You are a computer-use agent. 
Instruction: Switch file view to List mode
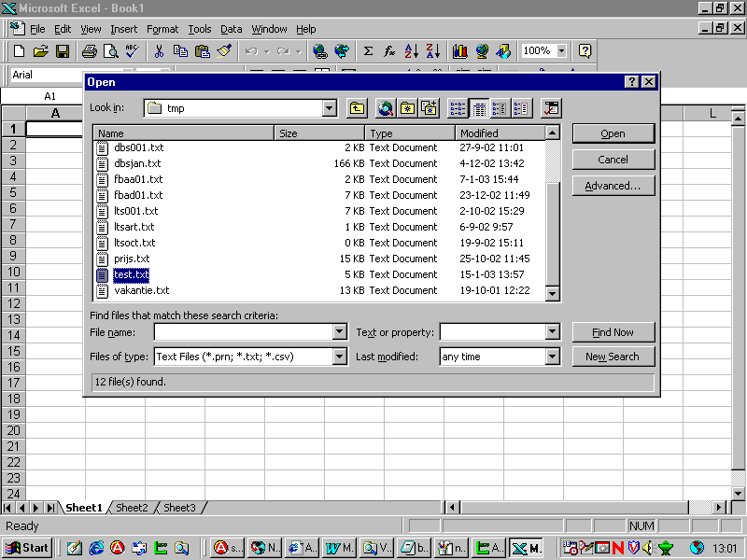point(458,108)
